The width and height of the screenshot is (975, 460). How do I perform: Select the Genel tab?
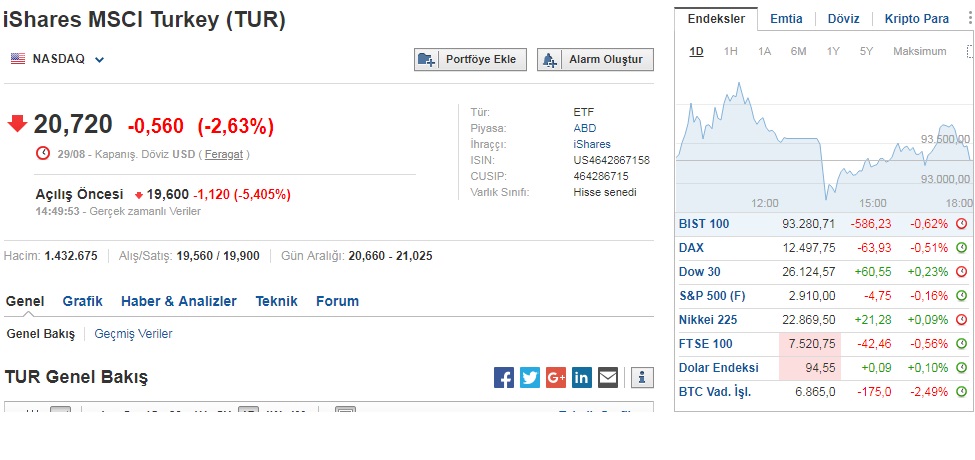25,301
